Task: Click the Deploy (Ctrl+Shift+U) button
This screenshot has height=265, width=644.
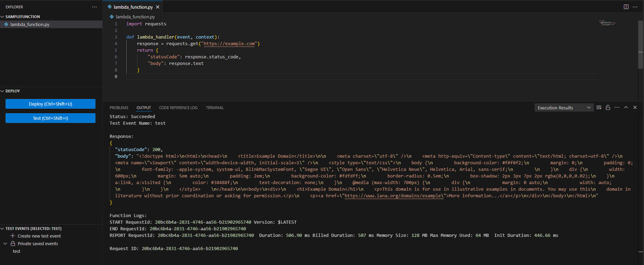Action: point(50,104)
